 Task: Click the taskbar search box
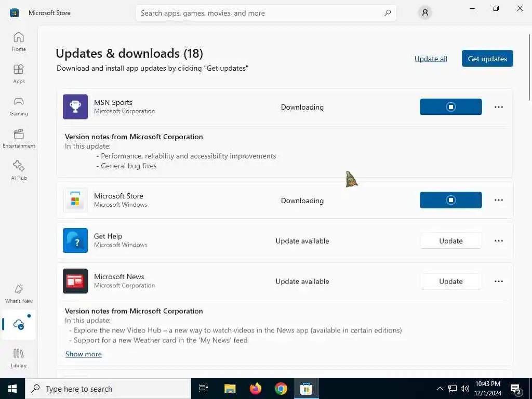pyautogui.click(x=108, y=389)
